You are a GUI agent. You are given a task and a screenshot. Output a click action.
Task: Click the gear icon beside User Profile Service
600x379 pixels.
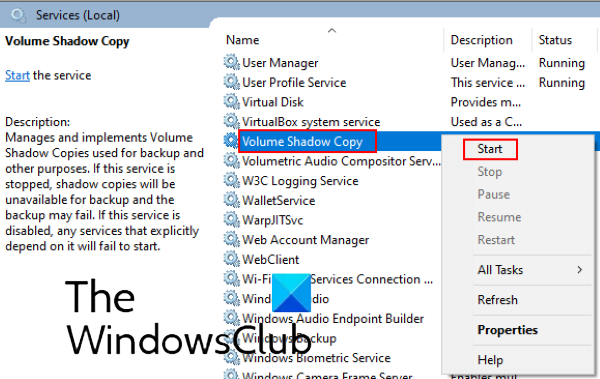click(232, 82)
